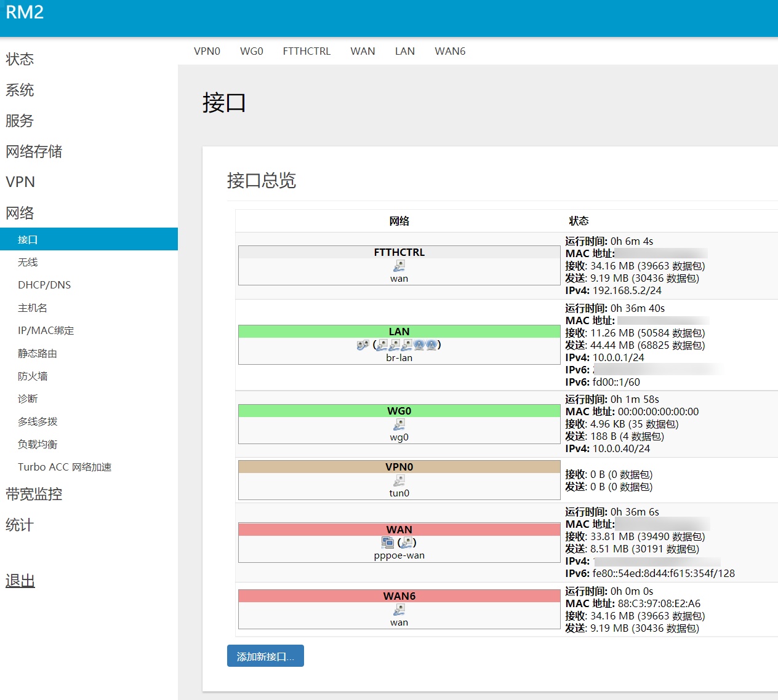778x700 pixels.
Task: Click the 添加新接口 button
Action: pyautogui.click(x=265, y=656)
